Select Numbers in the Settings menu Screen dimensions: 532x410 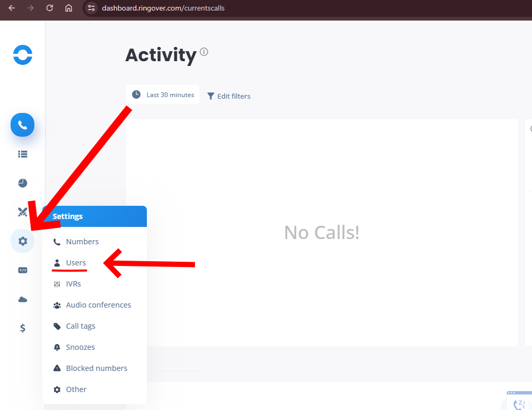(x=82, y=242)
